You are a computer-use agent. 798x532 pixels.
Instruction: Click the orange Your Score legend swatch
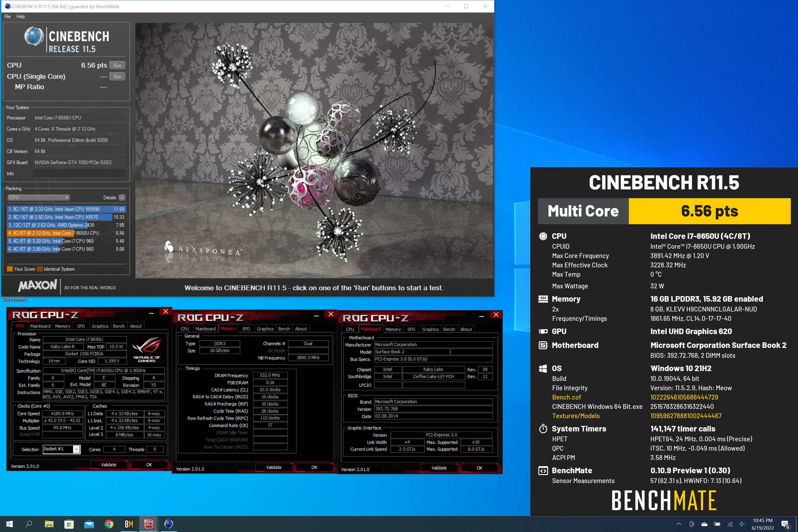point(10,269)
